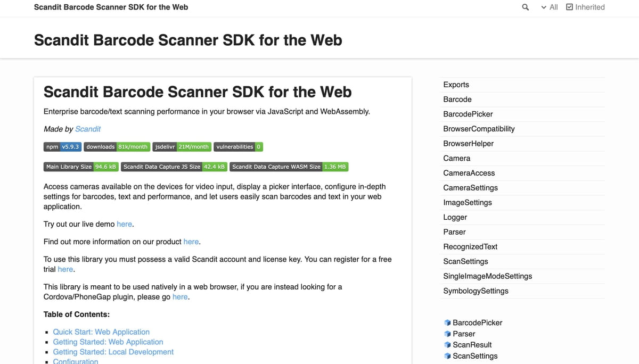Open the Main Library Size badge
The width and height of the screenshot is (639, 364).
(x=81, y=167)
